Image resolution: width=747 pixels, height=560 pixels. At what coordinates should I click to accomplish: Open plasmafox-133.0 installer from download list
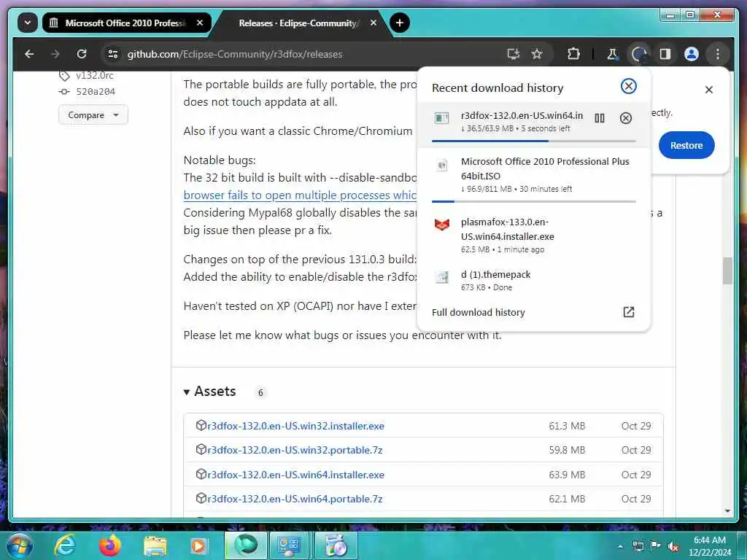pyautogui.click(x=533, y=236)
